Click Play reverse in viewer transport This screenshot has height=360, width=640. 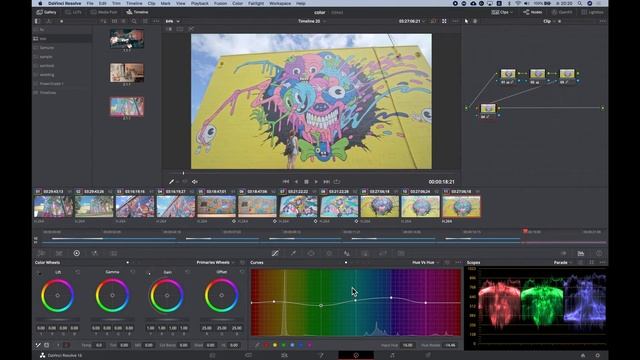296,182
